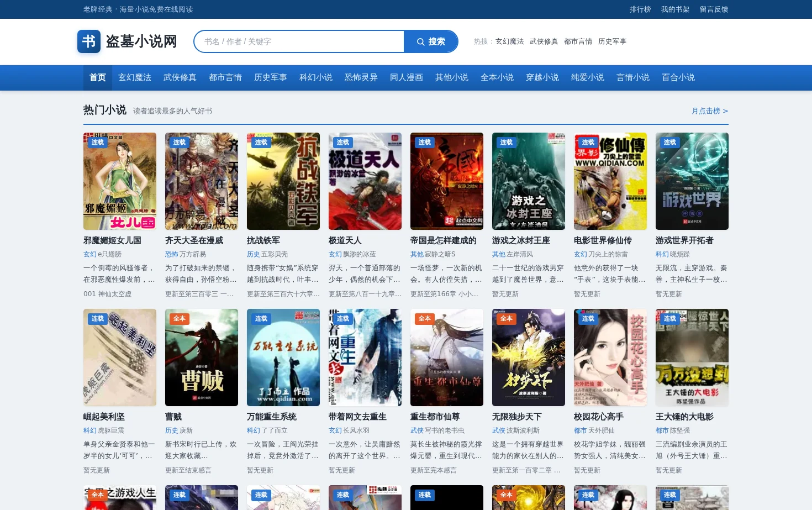
Task: Click the 其他 tag under 帝国是怎样建成的
Action: pyautogui.click(x=417, y=254)
